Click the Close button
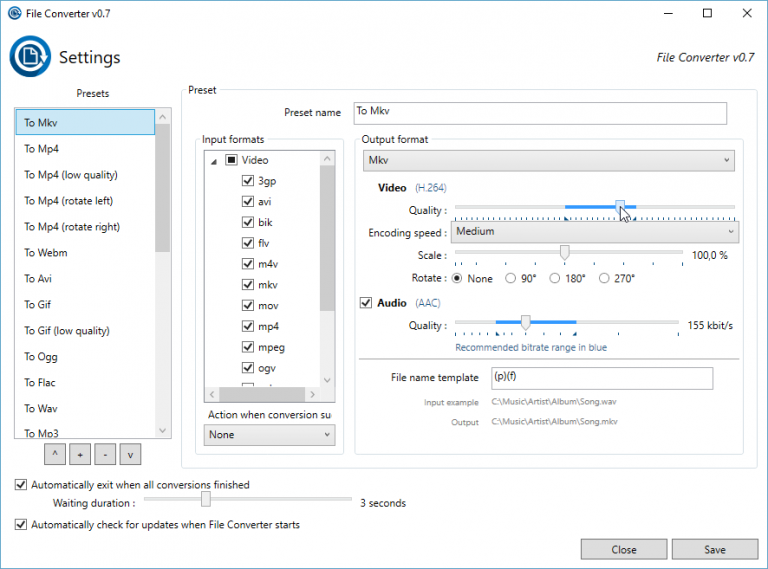 [624, 549]
